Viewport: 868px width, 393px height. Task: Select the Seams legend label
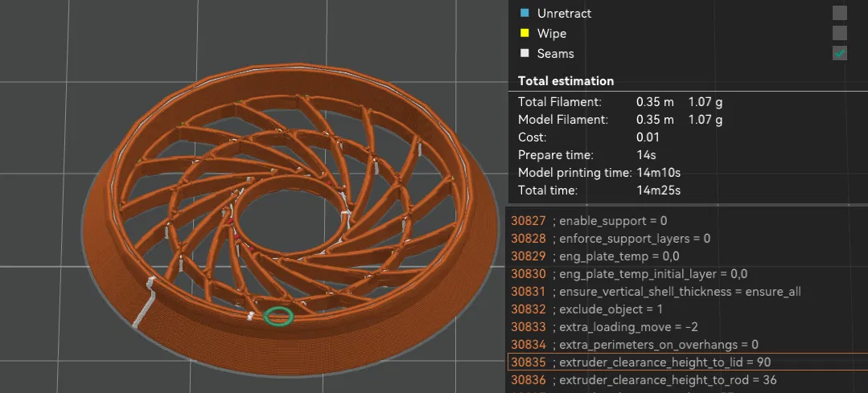(555, 54)
